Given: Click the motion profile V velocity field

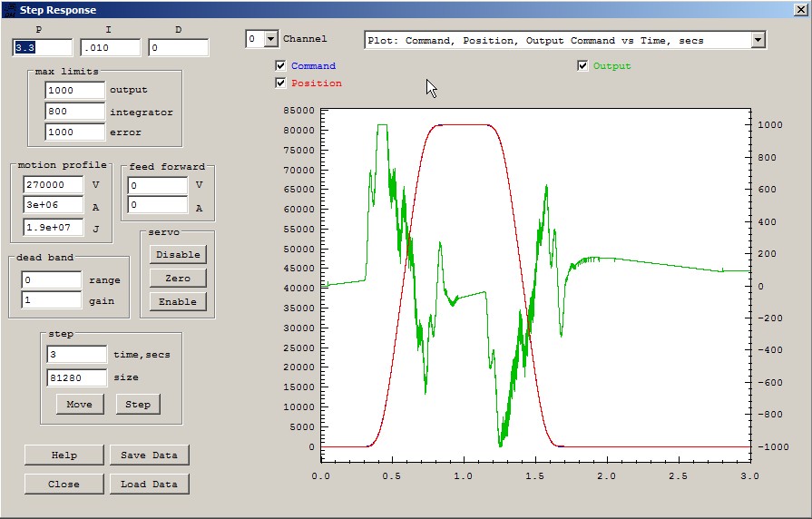Looking at the screenshot, I should click(x=53, y=184).
